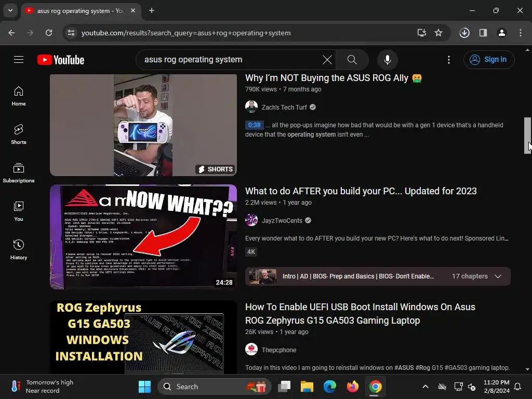Click the page vertical scrollbar thumb

[527, 136]
